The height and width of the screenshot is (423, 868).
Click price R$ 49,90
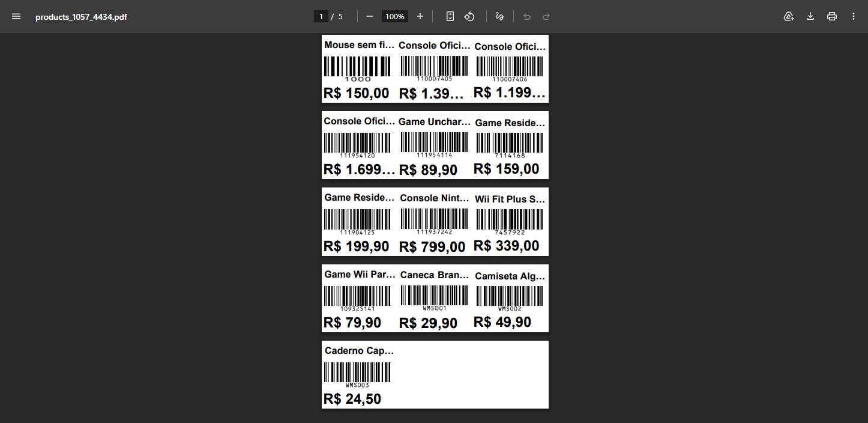coord(502,322)
